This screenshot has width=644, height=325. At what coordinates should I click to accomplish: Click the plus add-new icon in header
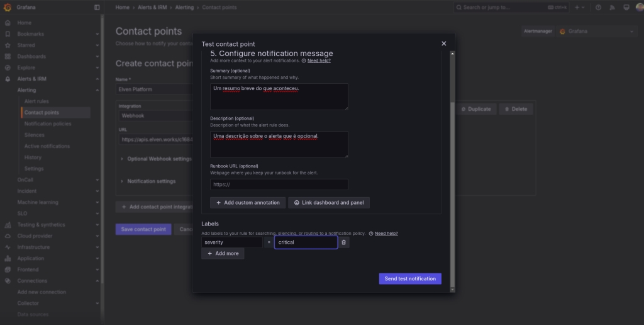click(577, 8)
